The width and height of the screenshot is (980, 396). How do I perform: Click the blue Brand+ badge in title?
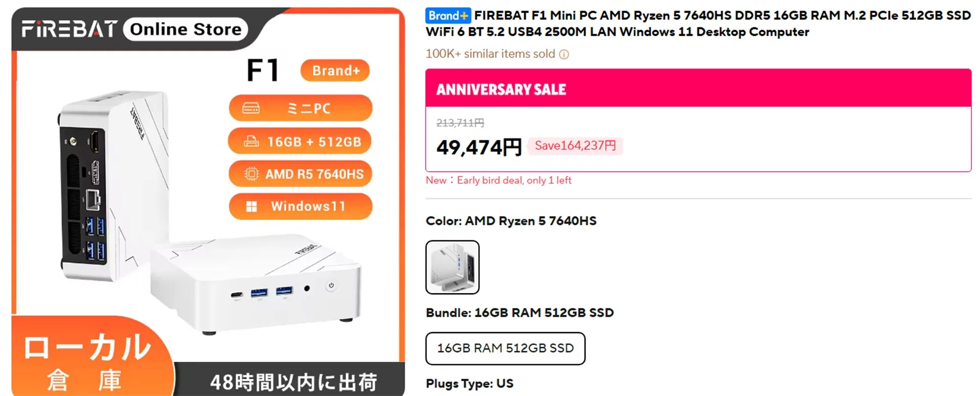coord(448,16)
